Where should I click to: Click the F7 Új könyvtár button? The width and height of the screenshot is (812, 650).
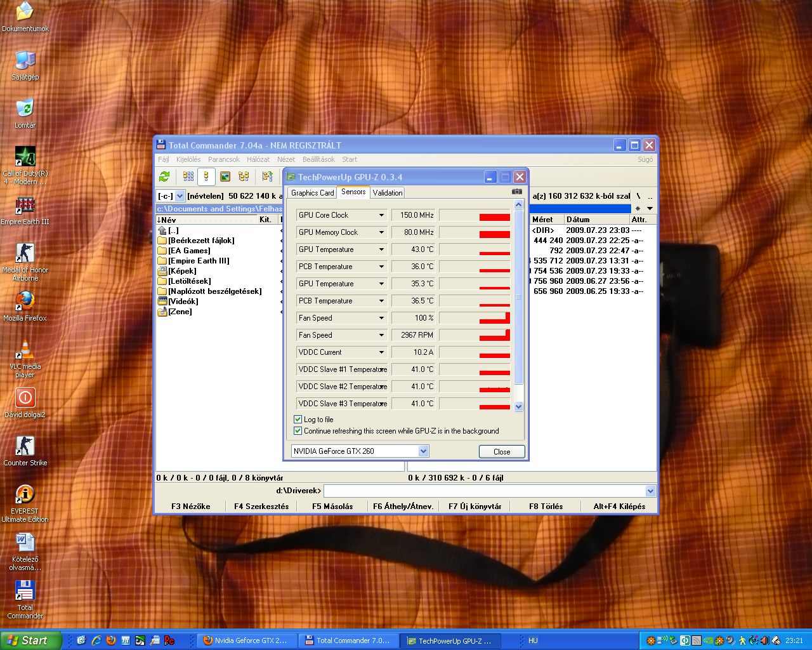[475, 506]
